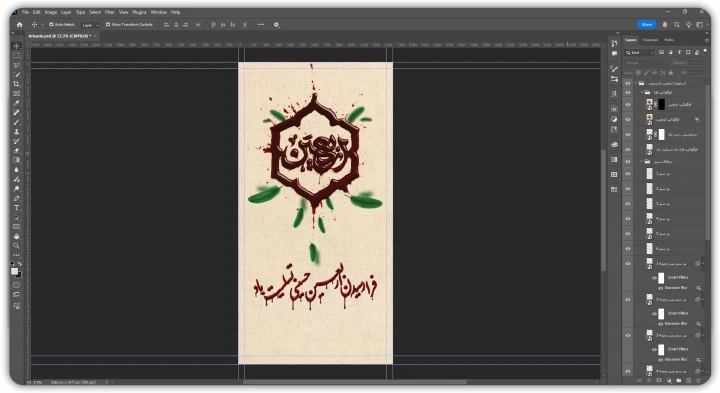Delete layer trash icon
This screenshot has height=393, width=720.
[x=698, y=381]
